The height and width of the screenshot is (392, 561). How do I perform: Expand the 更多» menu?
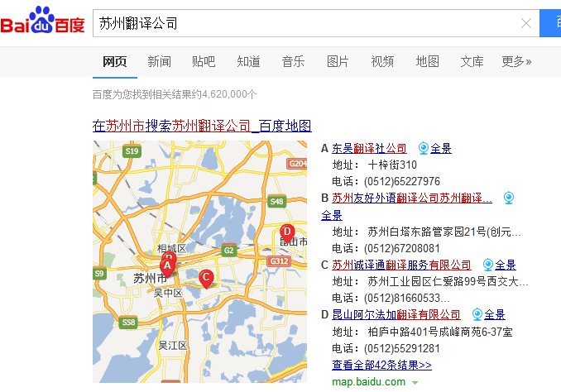(x=516, y=61)
